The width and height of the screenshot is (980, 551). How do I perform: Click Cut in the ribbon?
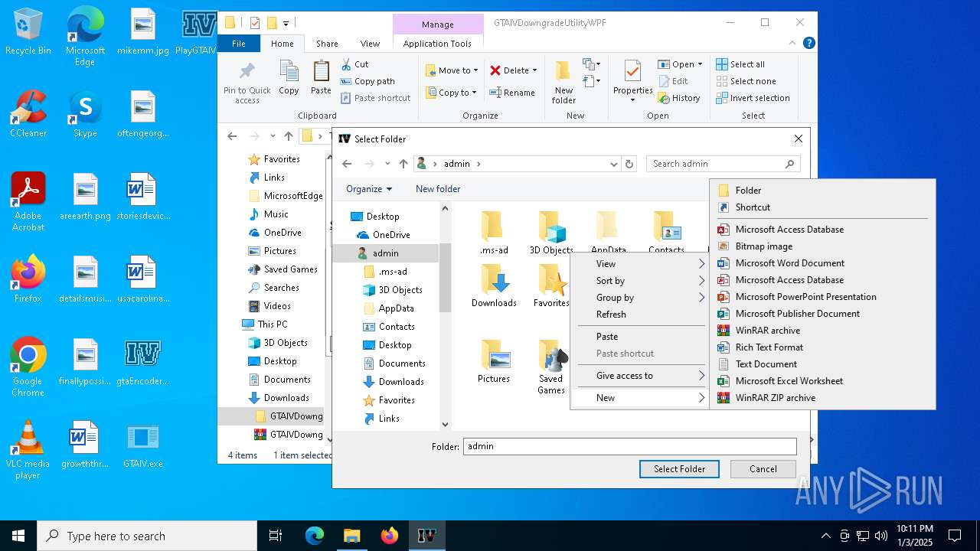pos(354,64)
